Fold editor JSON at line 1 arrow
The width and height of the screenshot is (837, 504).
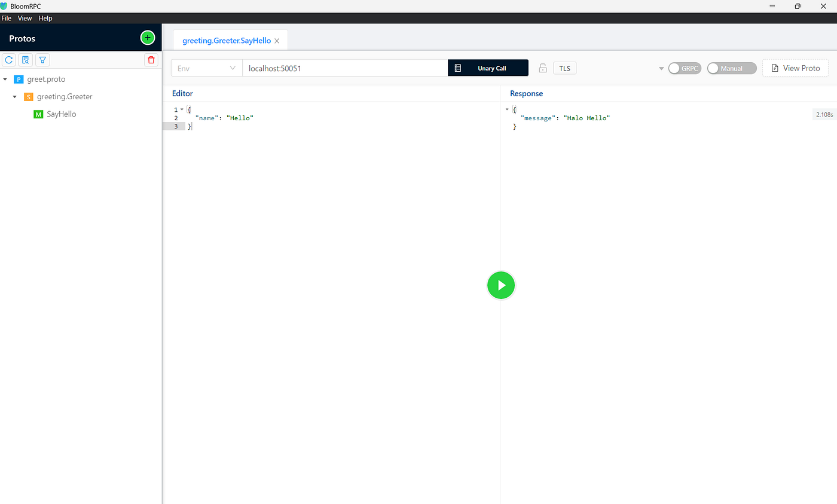point(182,109)
